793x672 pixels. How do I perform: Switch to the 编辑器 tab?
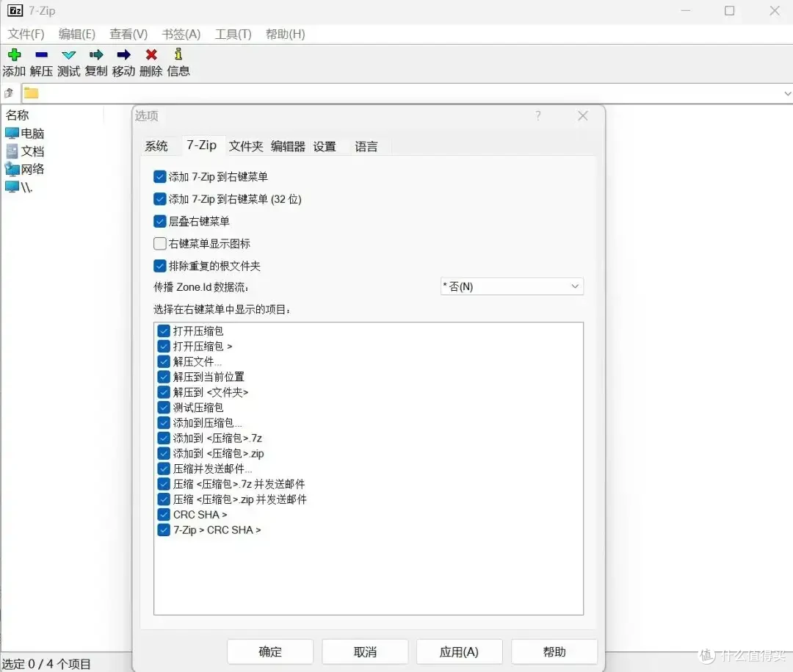pos(288,146)
